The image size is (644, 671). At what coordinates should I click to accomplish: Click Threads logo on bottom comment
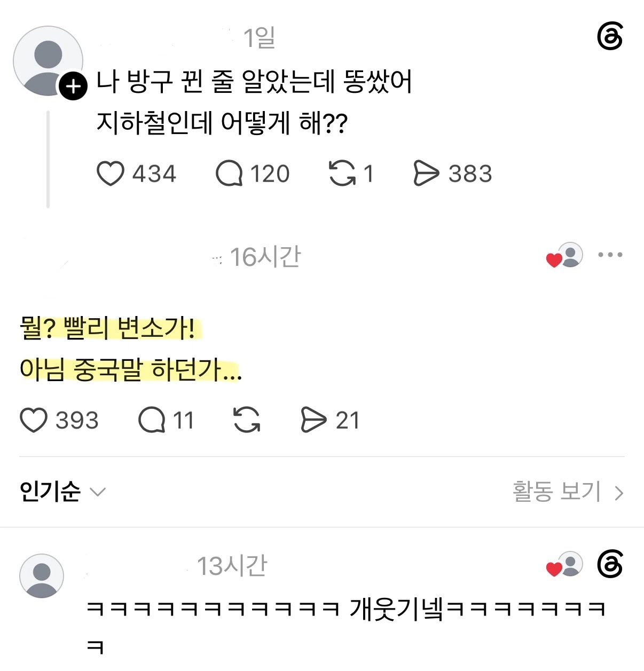coord(610,564)
